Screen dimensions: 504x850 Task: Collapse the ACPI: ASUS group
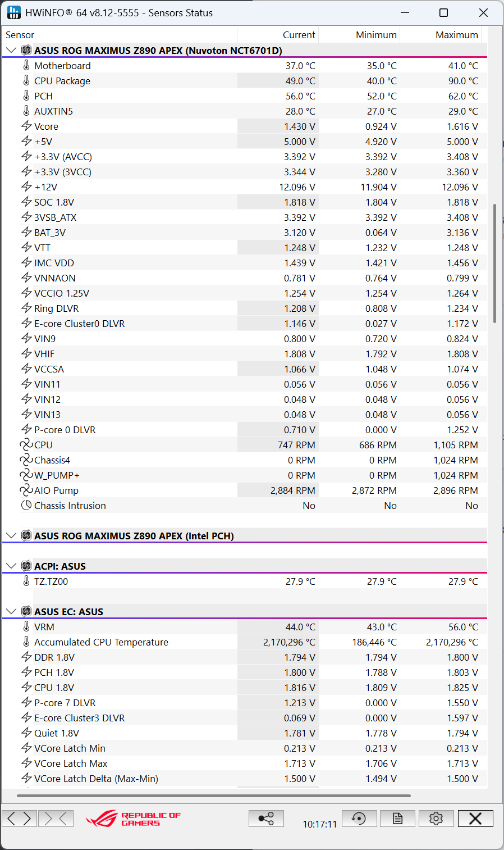[x=11, y=566]
